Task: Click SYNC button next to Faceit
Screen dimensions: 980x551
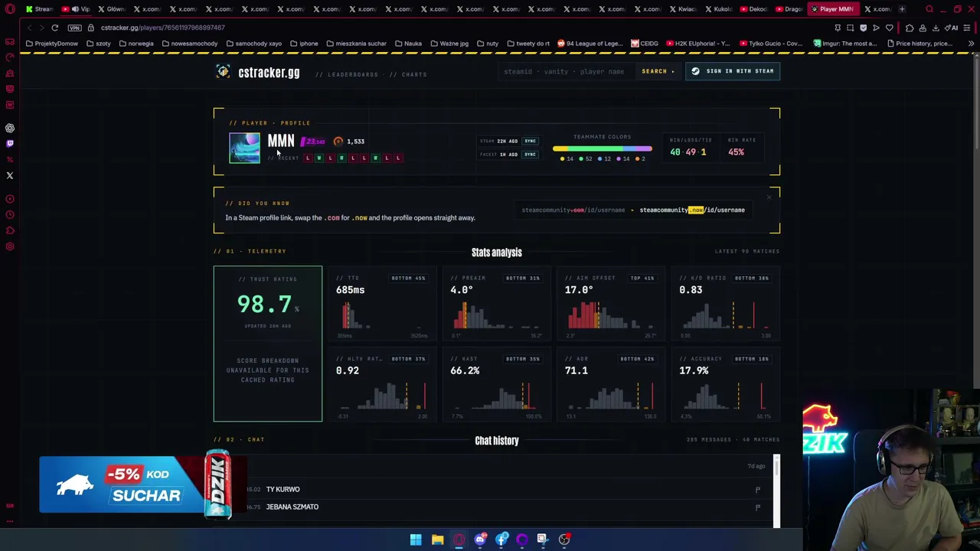Action: pyautogui.click(x=530, y=155)
